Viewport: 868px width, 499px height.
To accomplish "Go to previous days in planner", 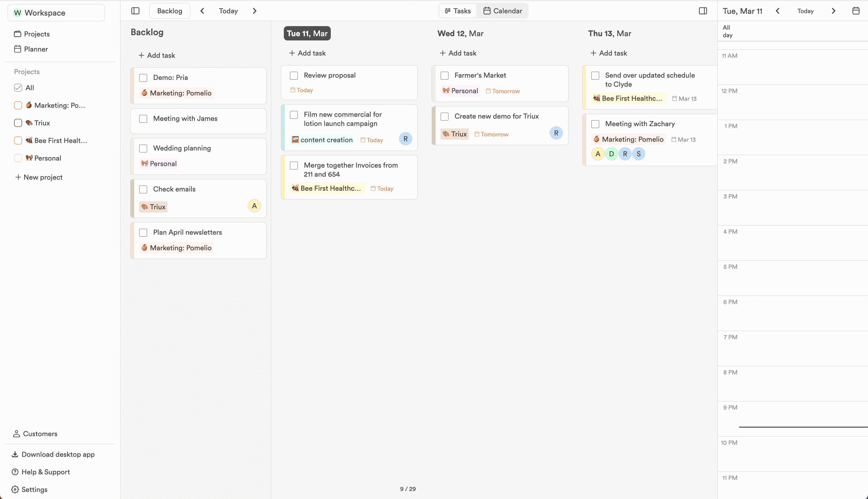I will pos(202,11).
